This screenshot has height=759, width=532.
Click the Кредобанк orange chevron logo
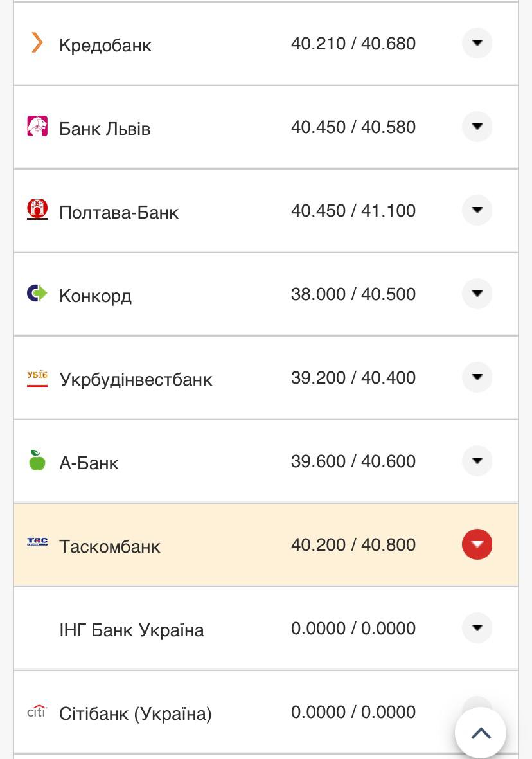[x=37, y=43]
